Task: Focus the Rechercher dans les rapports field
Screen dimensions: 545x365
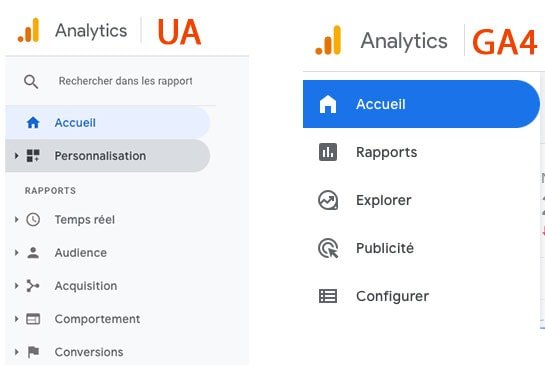Action: point(125,81)
